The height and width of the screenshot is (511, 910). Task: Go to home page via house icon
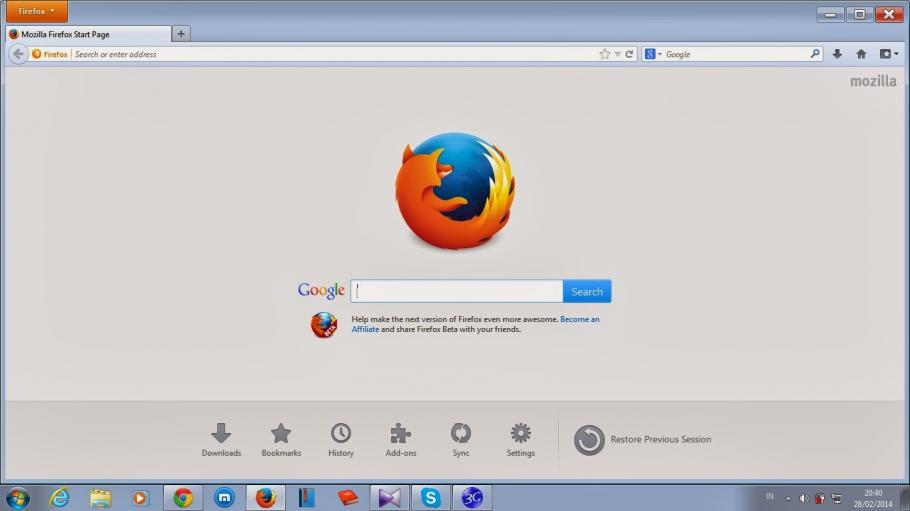[861, 54]
